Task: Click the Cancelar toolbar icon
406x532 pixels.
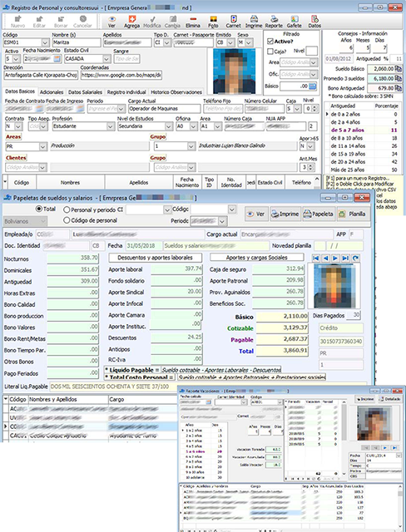Action: click(83, 19)
